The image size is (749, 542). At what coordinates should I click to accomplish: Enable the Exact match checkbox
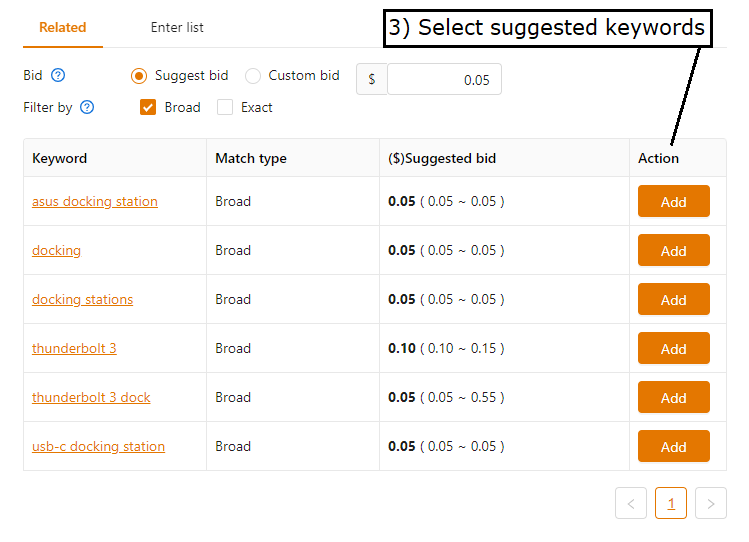pos(225,107)
